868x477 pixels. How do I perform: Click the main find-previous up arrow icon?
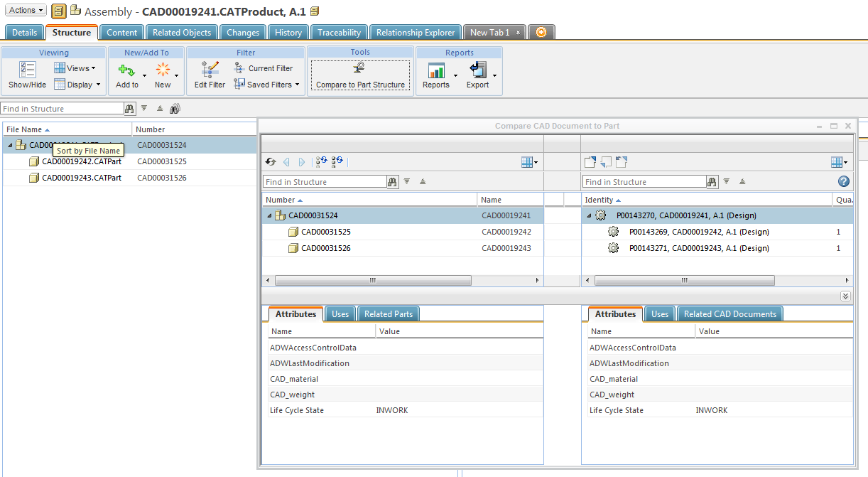(x=160, y=109)
